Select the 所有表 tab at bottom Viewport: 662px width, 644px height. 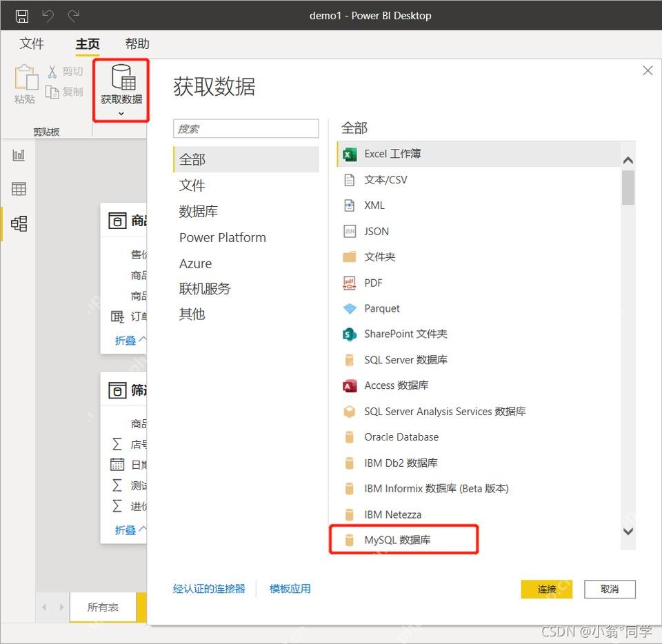[x=103, y=607]
